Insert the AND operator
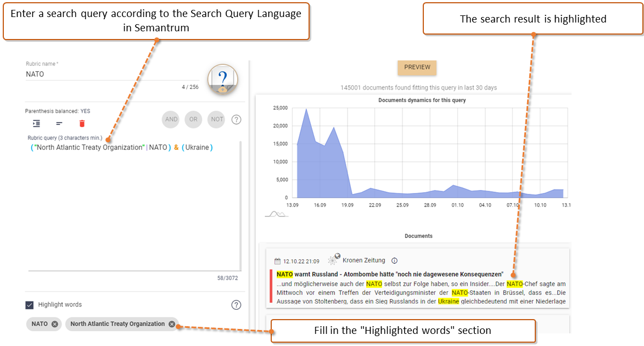The image size is (644, 346). click(x=171, y=120)
